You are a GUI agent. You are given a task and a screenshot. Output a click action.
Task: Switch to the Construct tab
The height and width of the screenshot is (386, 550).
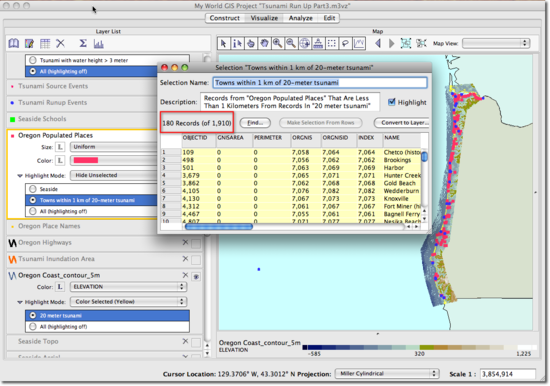[x=224, y=18]
